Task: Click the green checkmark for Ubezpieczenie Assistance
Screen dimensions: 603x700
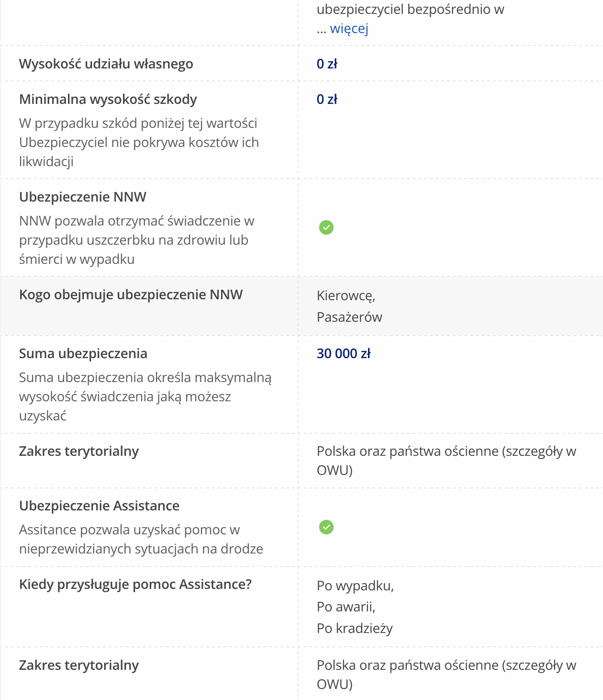Action: (326, 527)
